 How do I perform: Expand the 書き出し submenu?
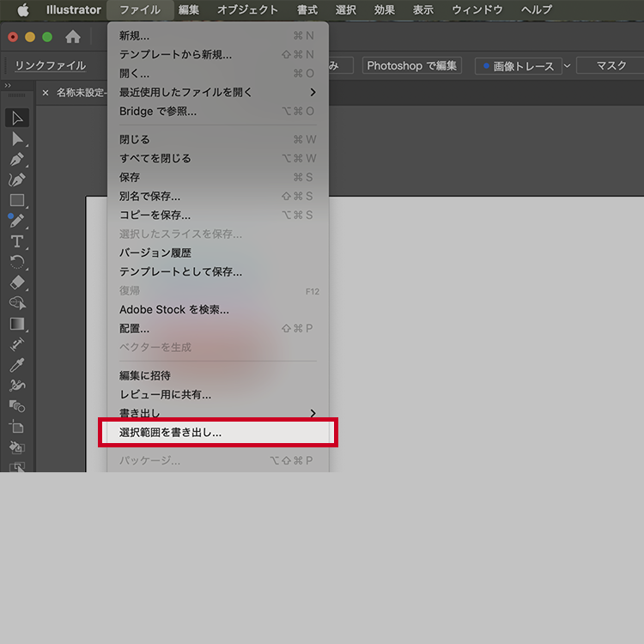[313, 413]
